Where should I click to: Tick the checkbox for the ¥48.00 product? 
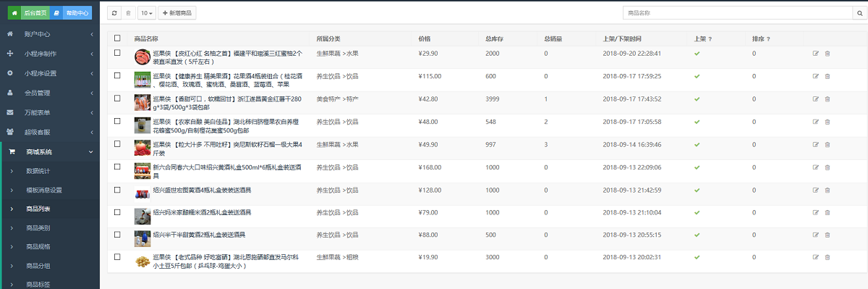click(x=117, y=121)
